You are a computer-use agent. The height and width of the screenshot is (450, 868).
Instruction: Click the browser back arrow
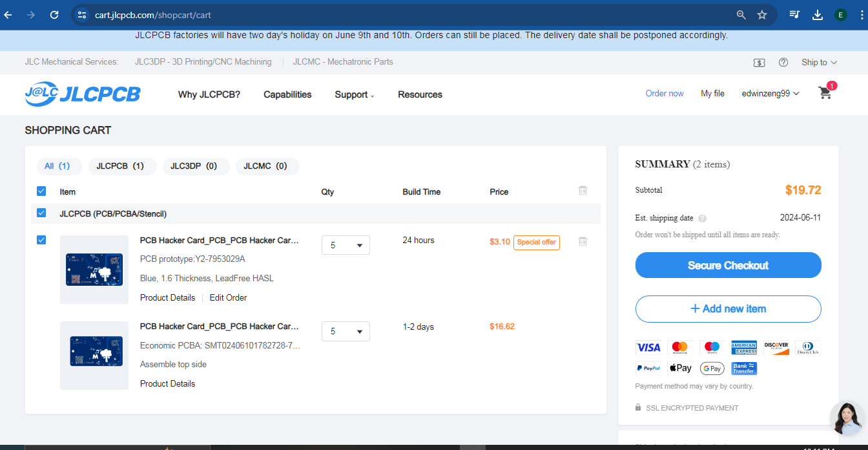click(8, 14)
